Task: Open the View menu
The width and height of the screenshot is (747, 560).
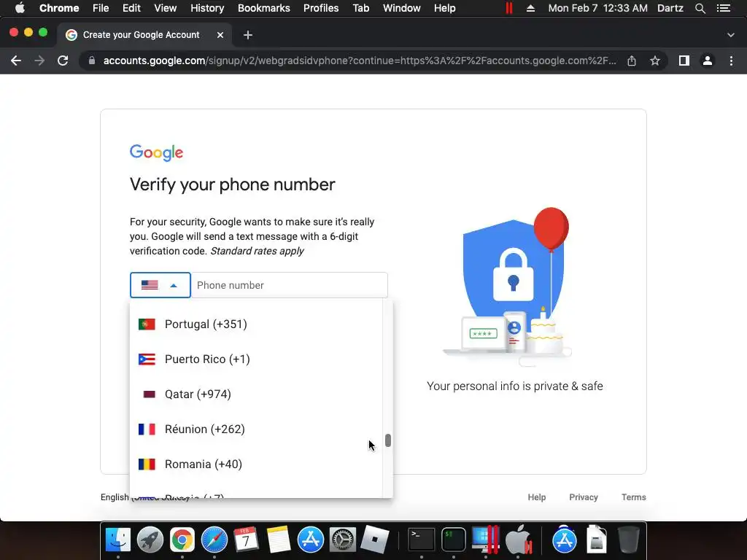Action: (x=166, y=8)
